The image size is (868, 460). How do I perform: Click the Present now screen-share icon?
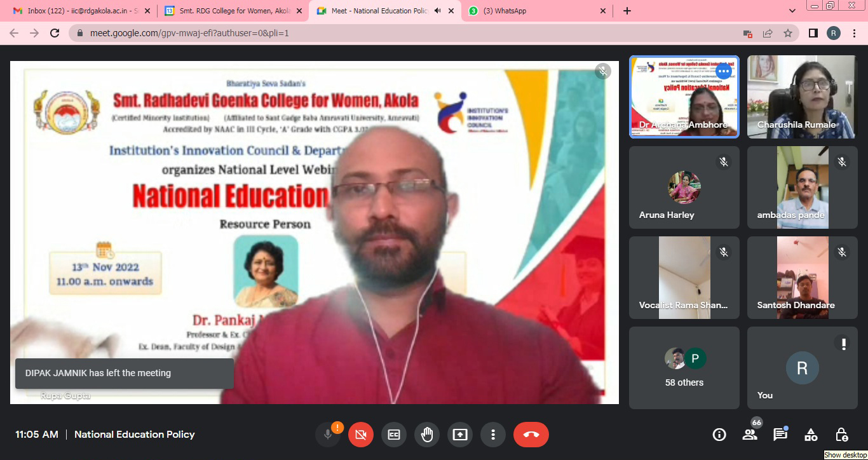[x=459, y=435]
